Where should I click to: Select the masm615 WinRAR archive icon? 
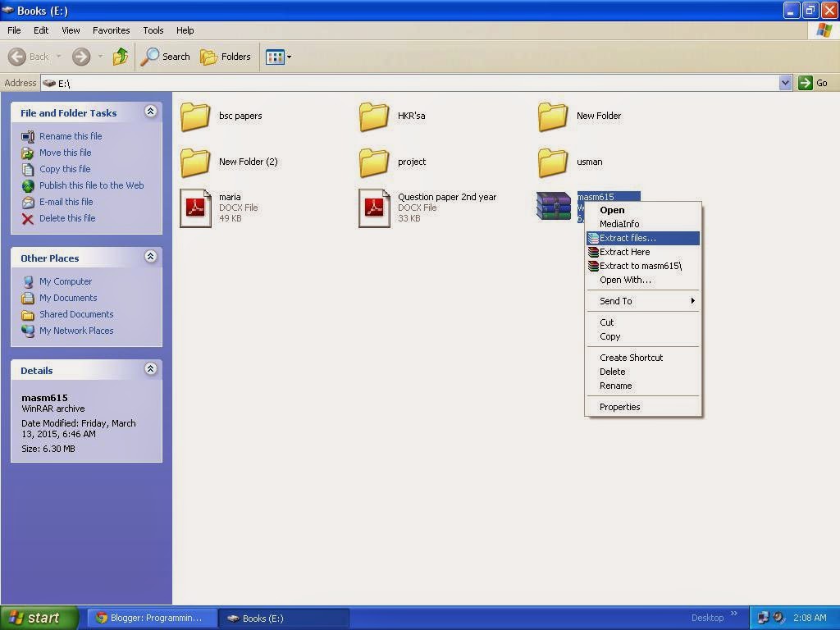pos(553,206)
